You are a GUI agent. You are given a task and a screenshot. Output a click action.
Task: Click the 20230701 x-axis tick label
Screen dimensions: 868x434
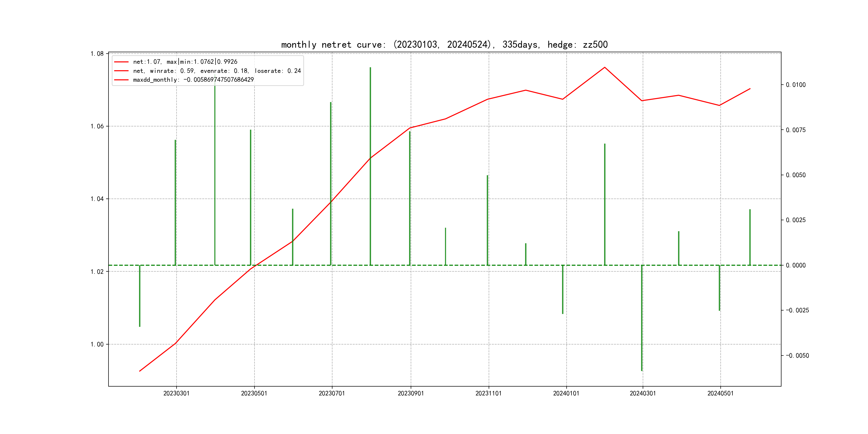(332, 393)
